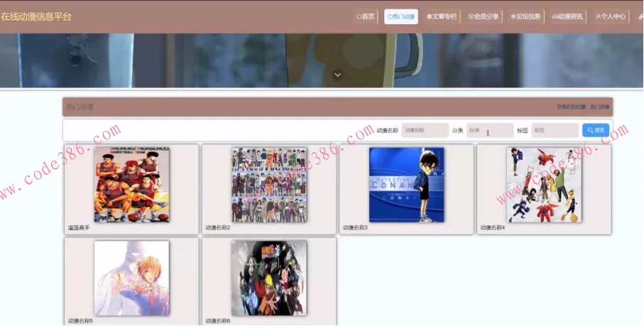Open 论坛信息 from the navigation bar
The height and width of the screenshot is (326, 644).
[525, 16]
